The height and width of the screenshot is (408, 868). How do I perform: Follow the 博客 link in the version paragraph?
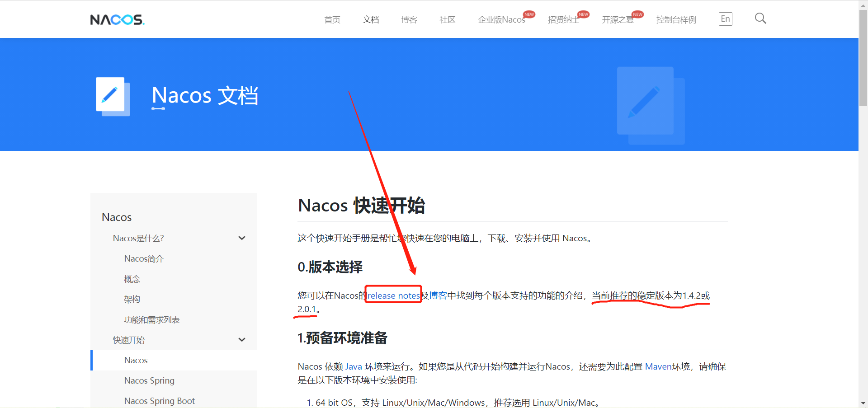(438, 295)
